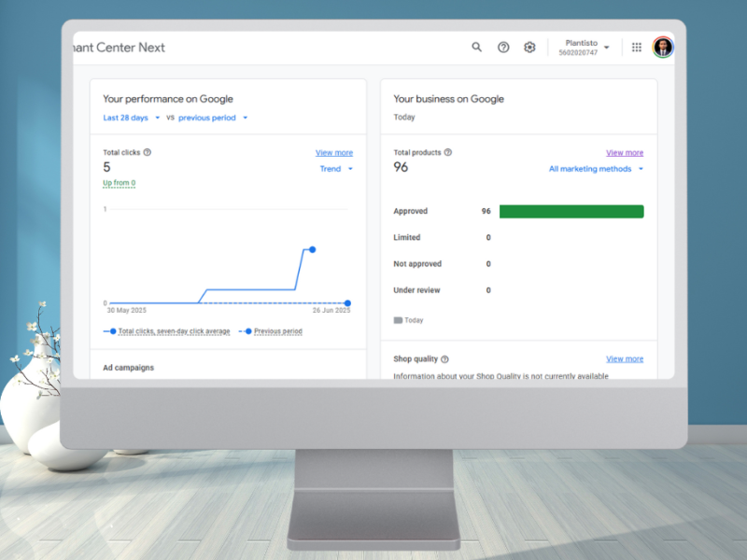Click the Approved row label
The width and height of the screenshot is (747, 560).
click(x=410, y=211)
